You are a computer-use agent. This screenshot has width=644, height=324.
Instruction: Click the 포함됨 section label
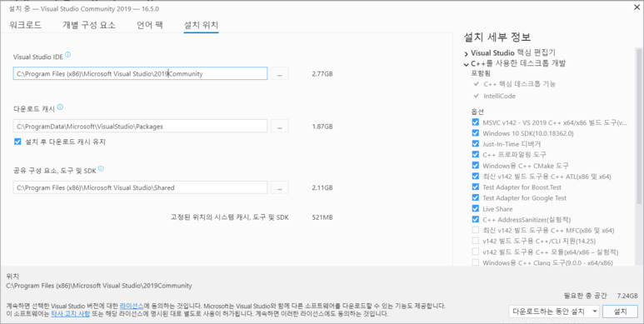pos(481,73)
